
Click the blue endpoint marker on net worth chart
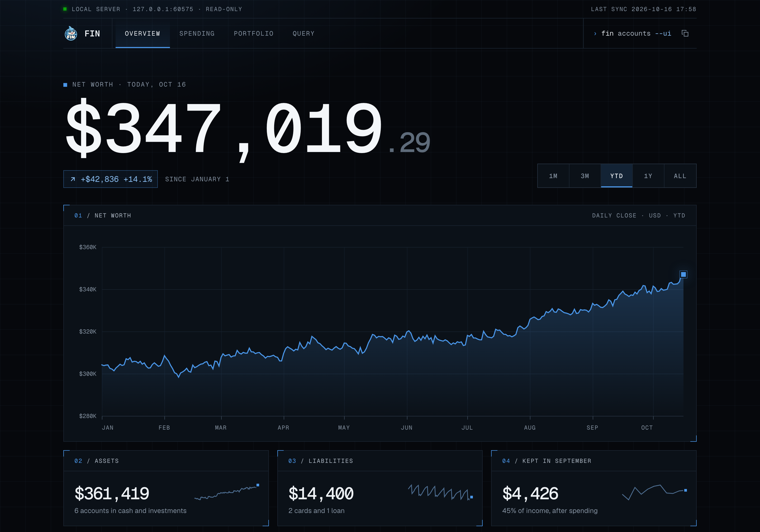click(x=683, y=274)
